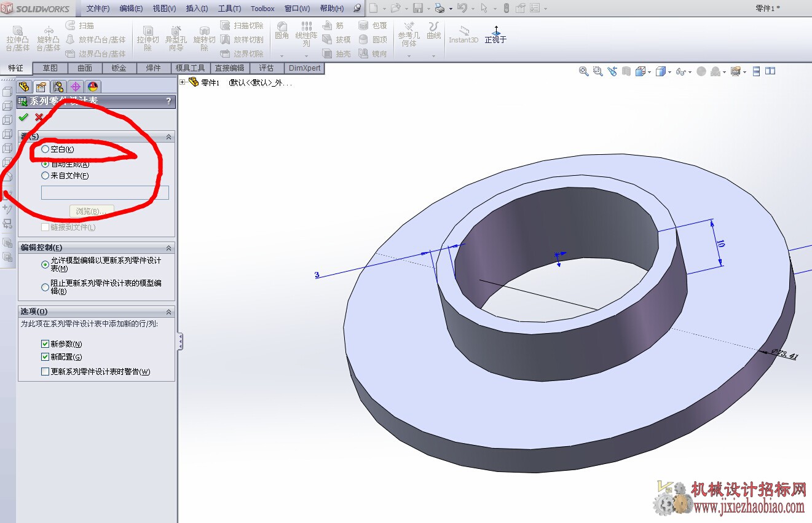Select the Mirror (镜向) tool

click(x=373, y=53)
